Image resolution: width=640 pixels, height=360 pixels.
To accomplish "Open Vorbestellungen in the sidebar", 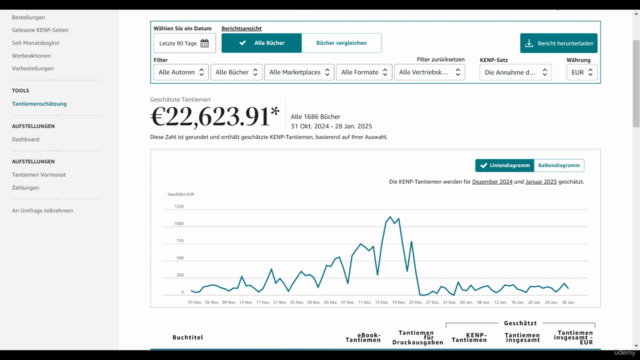I will (33, 68).
